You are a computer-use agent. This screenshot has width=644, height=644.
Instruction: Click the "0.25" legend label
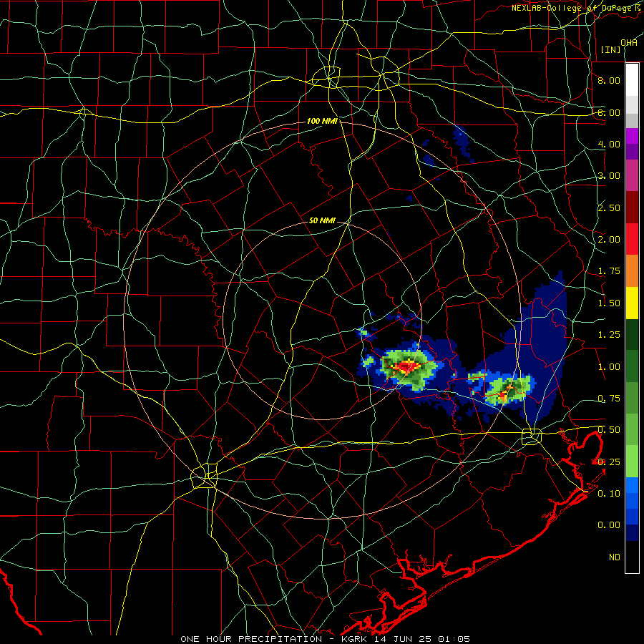tap(609, 462)
